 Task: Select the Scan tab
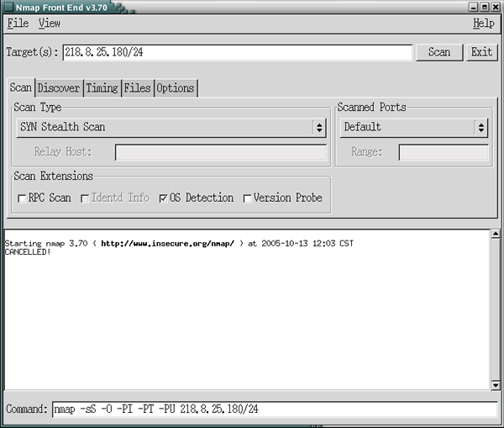(x=20, y=87)
